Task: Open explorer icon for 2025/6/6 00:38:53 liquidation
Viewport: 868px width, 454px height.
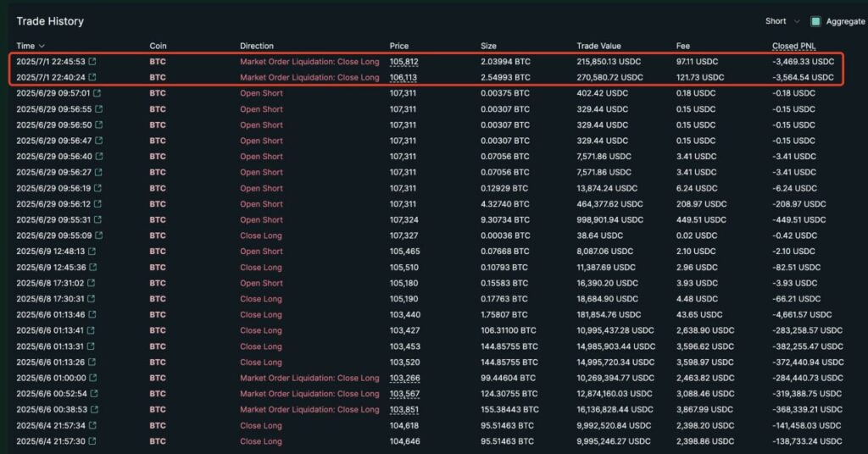Action: click(x=91, y=410)
